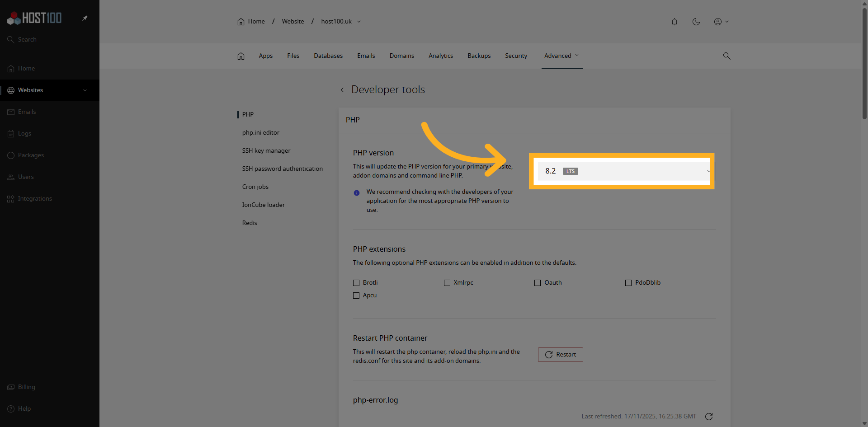
Task: Click the info icon beside recommendation
Action: 357,193
